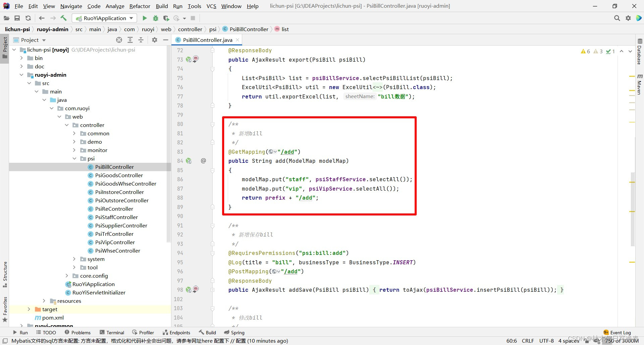This screenshot has height=345, width=644.
Task: Open the VCS menu
Action: click(x=211, y=6)
